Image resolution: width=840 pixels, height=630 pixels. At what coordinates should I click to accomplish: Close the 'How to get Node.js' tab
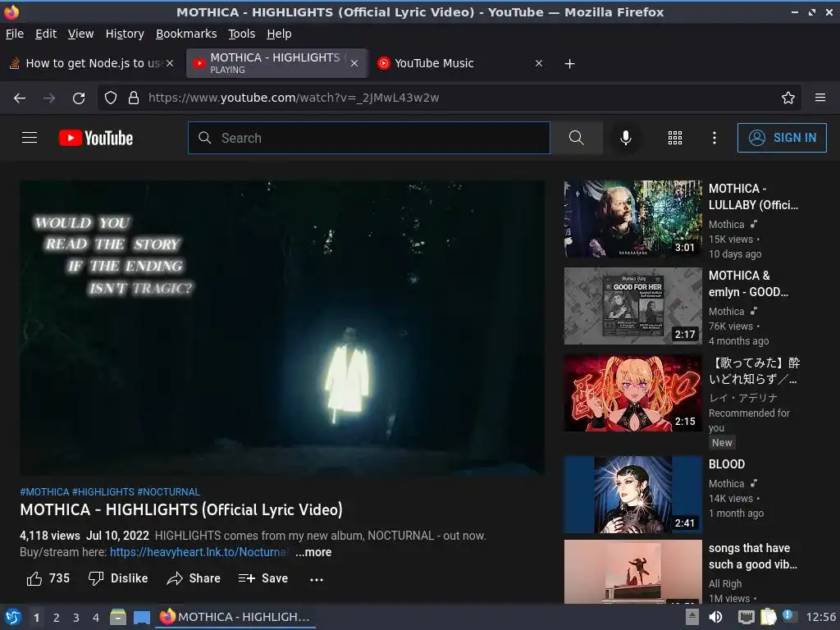click(x=170, y=63)
